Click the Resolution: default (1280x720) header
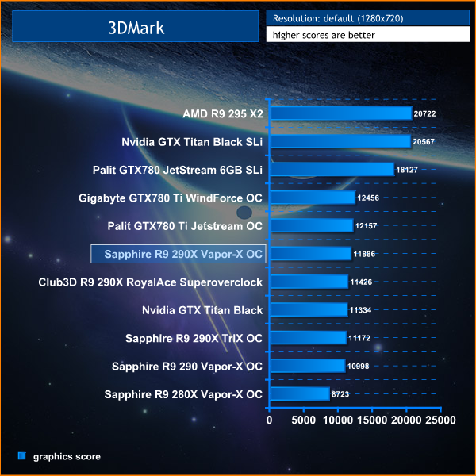The width and height of the screenshot is (476, 476). [x=367, y=18]
